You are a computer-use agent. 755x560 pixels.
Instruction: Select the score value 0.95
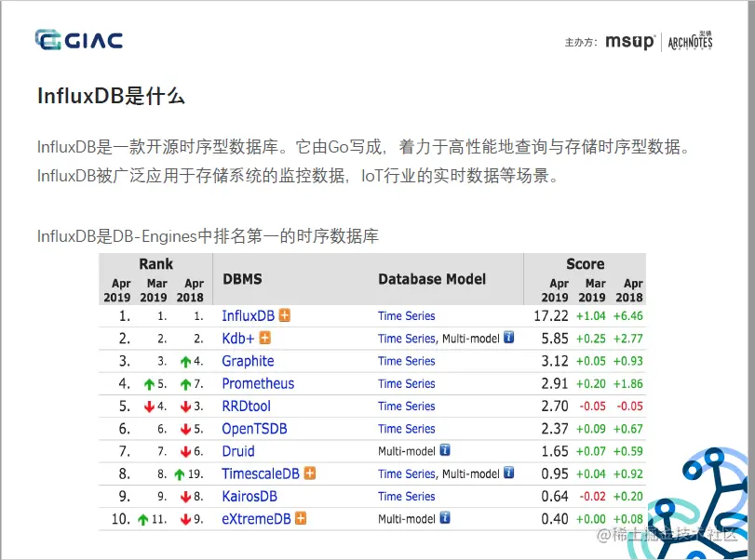tap(555, 473)
